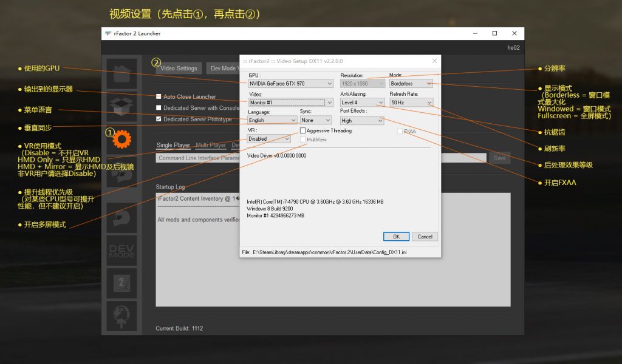Screen dimensions: 622x364
Task: Open the single player helmet icon
Action: point(121,218)
